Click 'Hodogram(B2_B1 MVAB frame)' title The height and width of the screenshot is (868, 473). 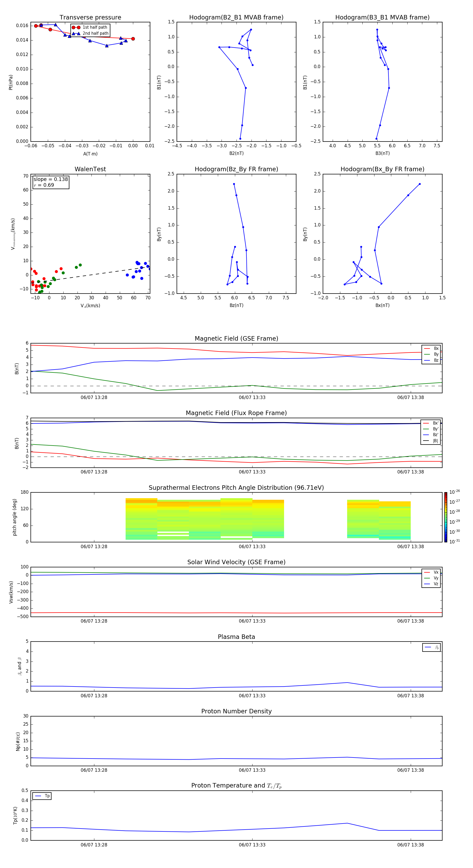pos(236,18)
